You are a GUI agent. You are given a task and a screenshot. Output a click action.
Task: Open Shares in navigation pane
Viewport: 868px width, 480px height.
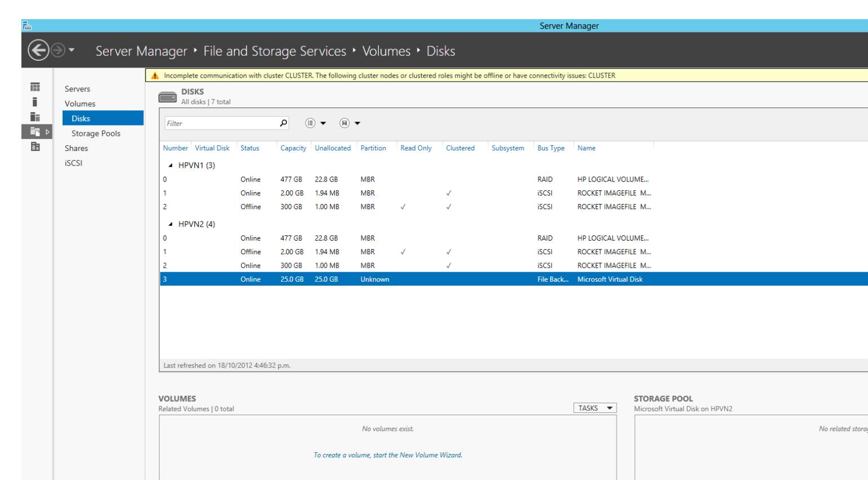pyautogui.click(x=76, y=148)
